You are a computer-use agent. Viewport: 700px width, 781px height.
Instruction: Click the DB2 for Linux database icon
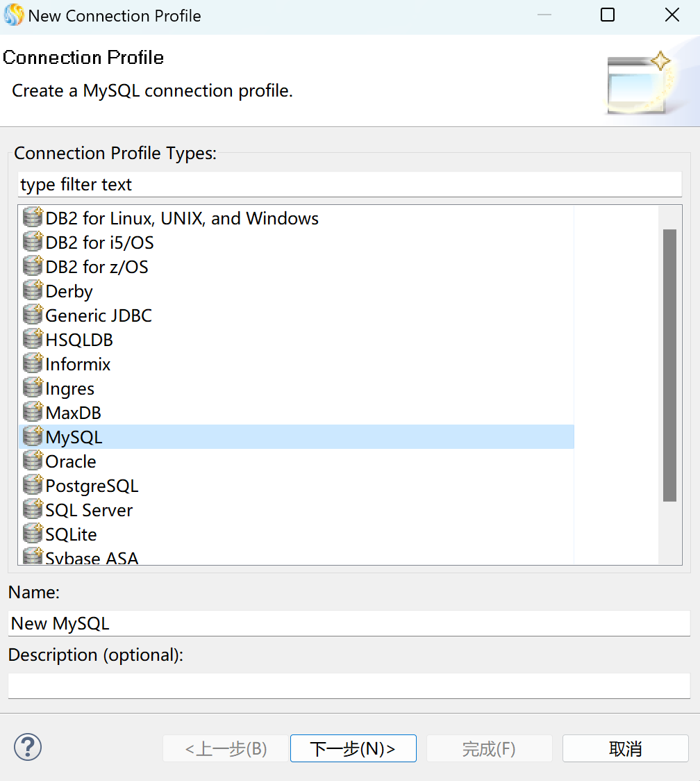click(x=33, y=218)
